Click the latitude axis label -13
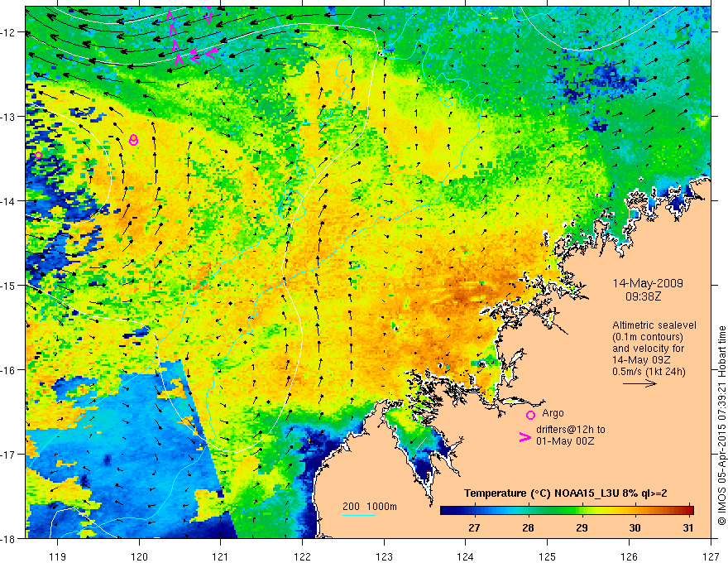728x563 pixels. (9, 117)
